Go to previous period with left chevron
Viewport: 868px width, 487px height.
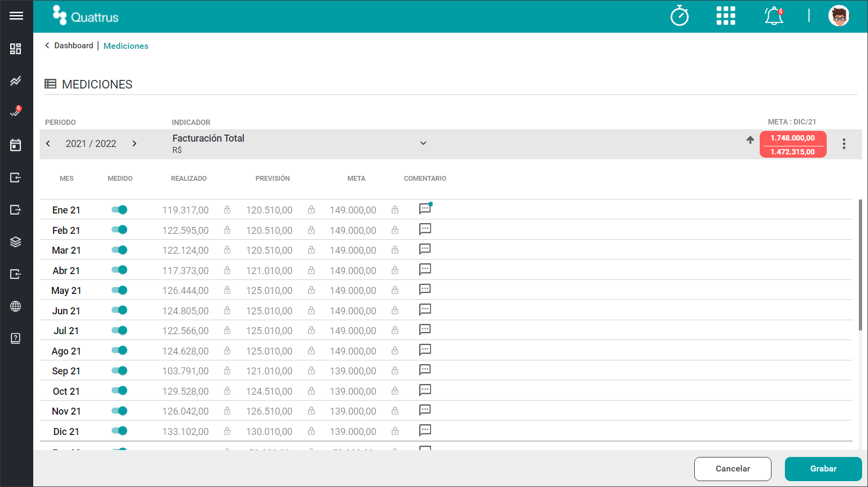[48, 143]
